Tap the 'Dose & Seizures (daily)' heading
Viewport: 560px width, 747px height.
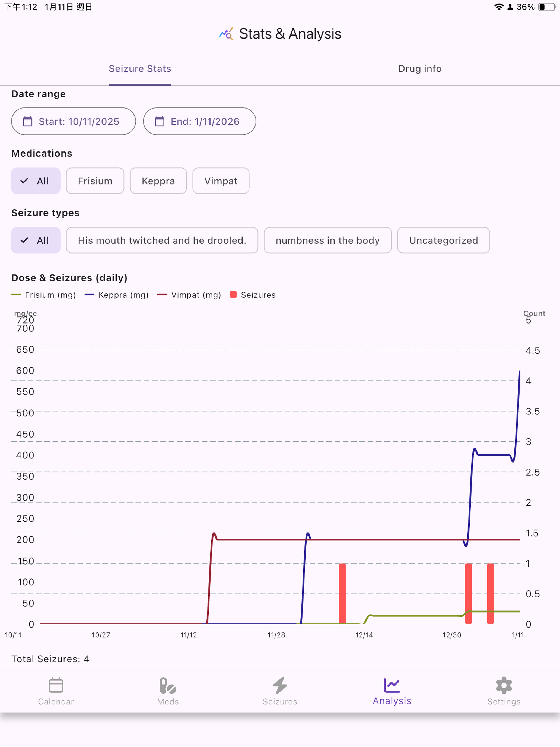tap(69, 278)
